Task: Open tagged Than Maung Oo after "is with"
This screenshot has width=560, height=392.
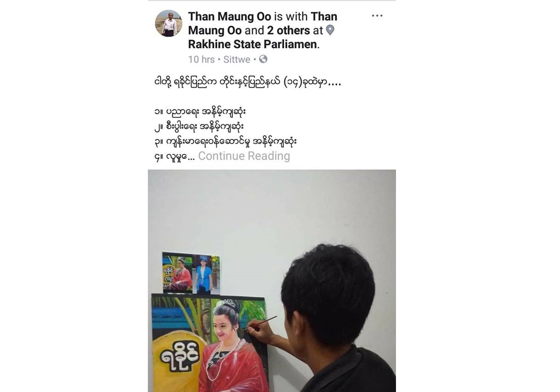Action: [x=262, y=24]
